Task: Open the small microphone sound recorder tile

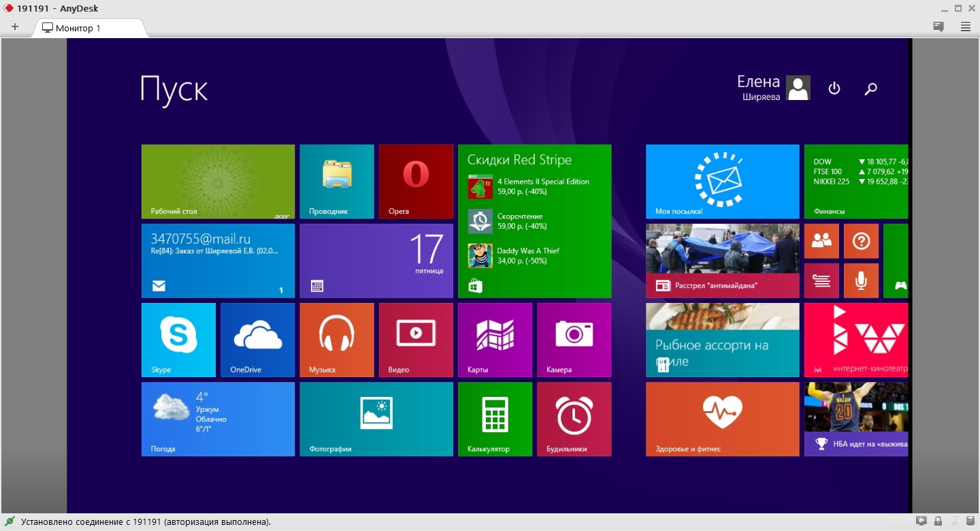Action: pyautogui.click(x=861, y=280)
